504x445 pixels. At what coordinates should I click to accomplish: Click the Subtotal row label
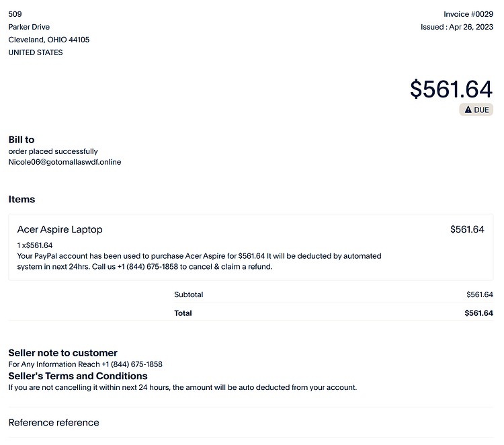tap(189, 294)
